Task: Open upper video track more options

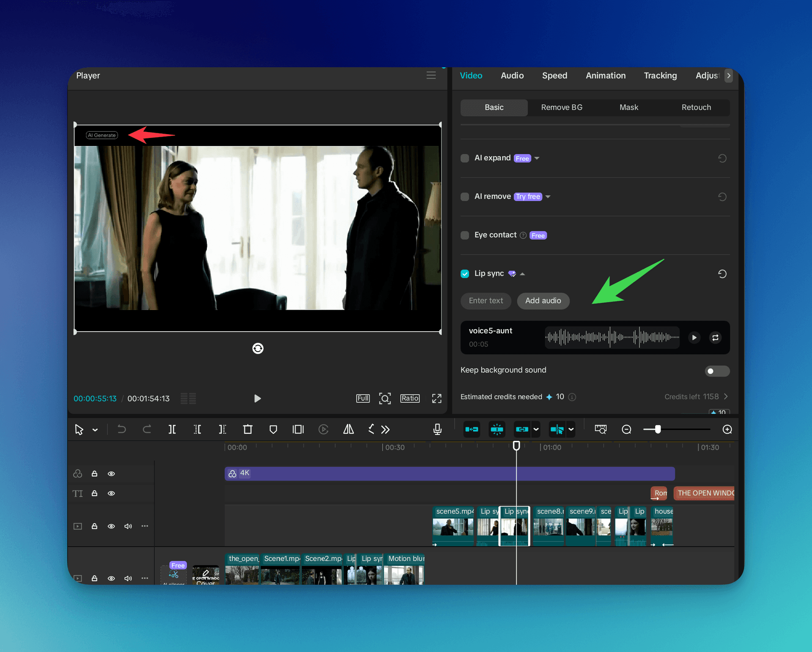Action: click(x=145, y=526)
